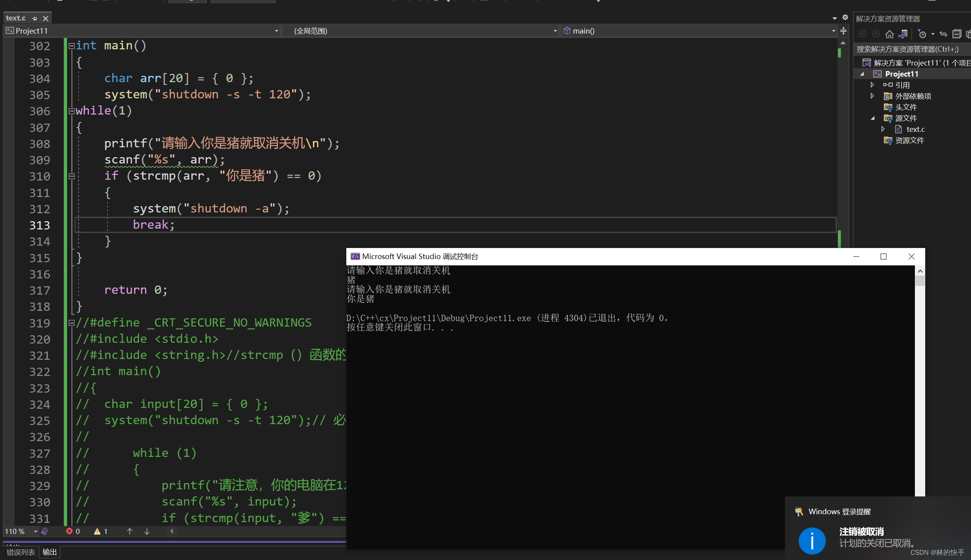The height and width of the screenshot is (560, 971).
Task: Select the solution 'Project11' node
Action: click(x=916, y=63)
